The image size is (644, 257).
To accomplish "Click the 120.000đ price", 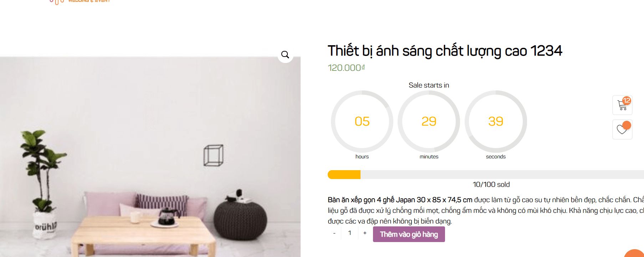I will [346, 68].
